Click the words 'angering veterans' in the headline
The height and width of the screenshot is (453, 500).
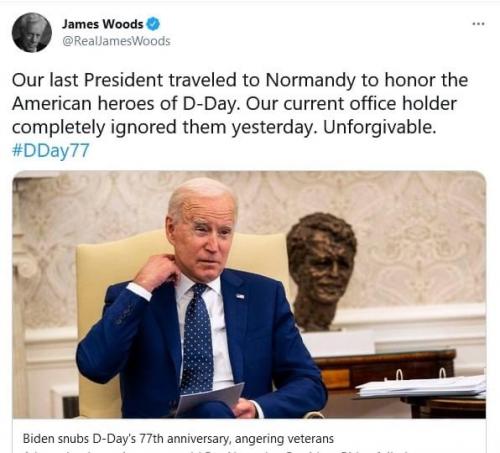[x=284, y=439]
